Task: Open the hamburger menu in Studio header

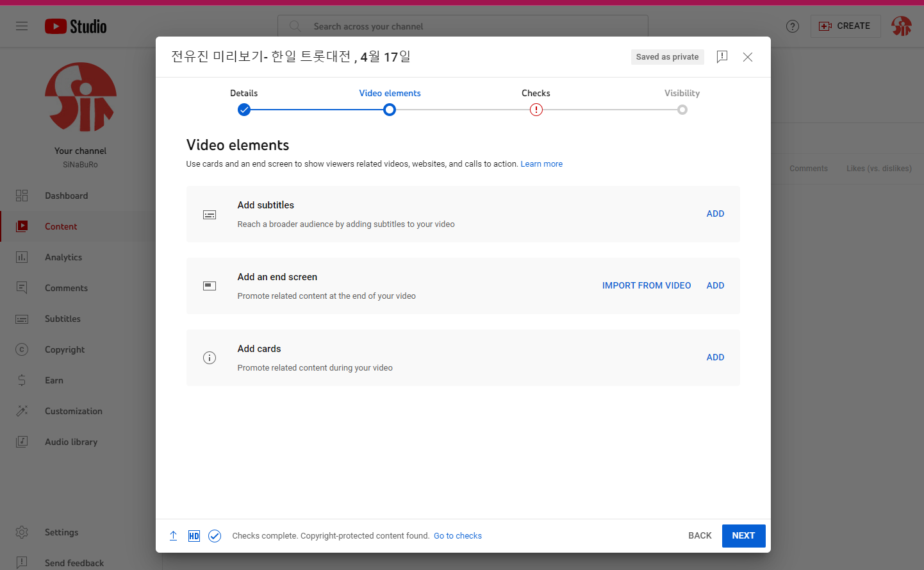Action: (22, 26)
